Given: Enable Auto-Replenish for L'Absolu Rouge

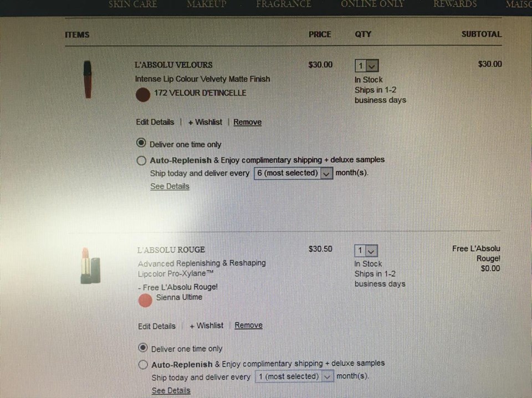Looking at the screenshot, I should pyautogui.click(x=143, y=365).
